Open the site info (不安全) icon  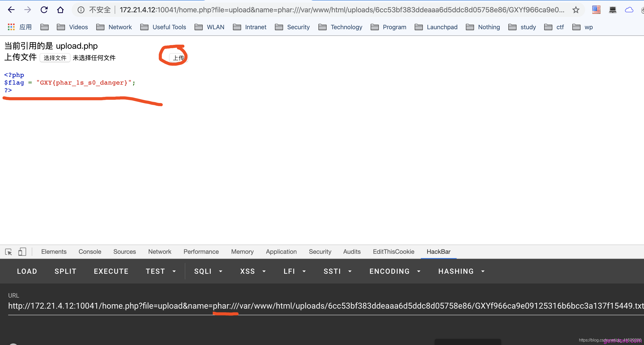81,10
